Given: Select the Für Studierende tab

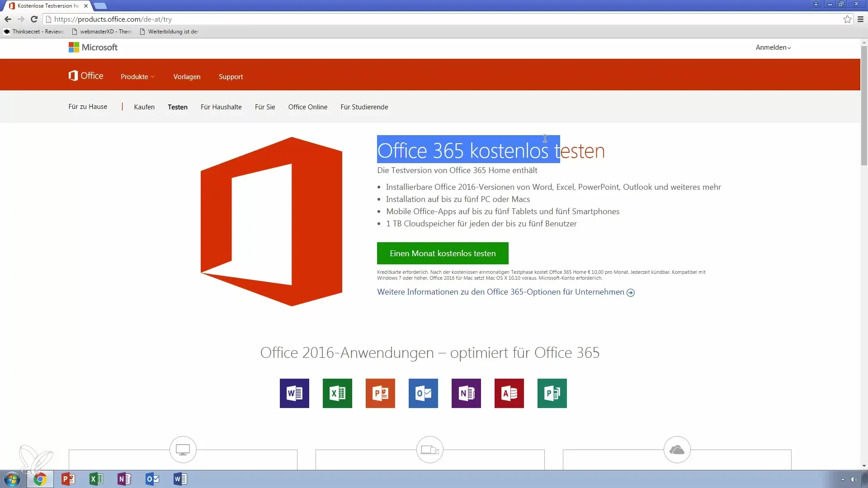Looking at the screenshot, I should click(x=364, y=107).
